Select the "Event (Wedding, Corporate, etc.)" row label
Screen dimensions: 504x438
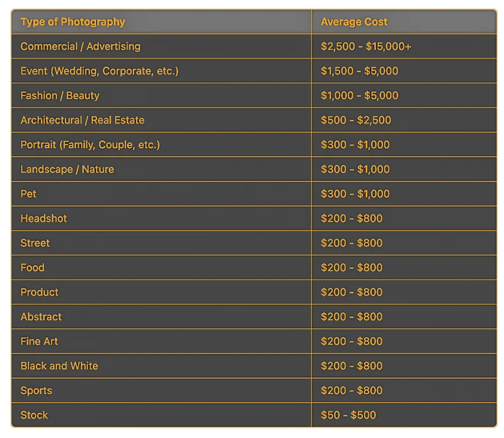point(100,71)
